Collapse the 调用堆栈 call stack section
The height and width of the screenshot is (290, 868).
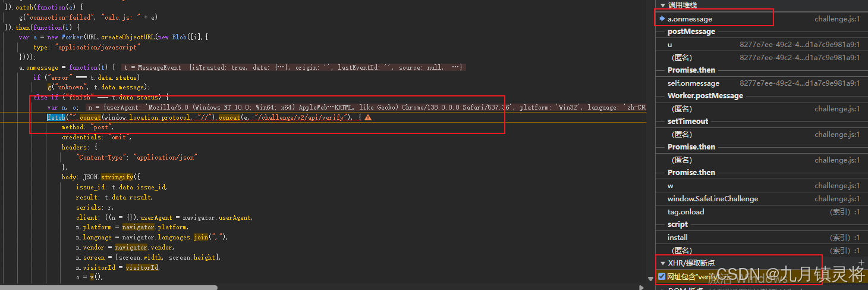pos(663,5)
